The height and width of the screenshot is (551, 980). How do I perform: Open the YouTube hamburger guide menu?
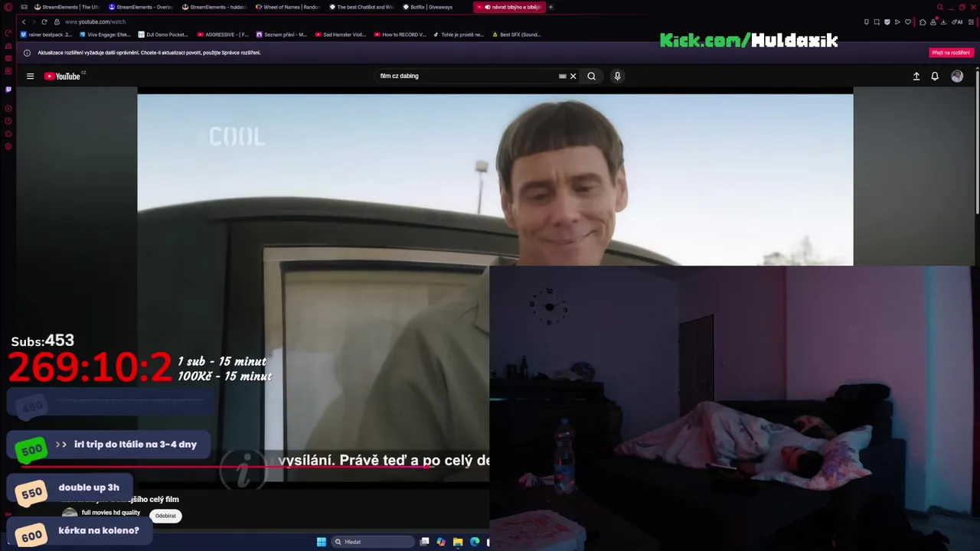pyautogui.click(x=30, y=76)
